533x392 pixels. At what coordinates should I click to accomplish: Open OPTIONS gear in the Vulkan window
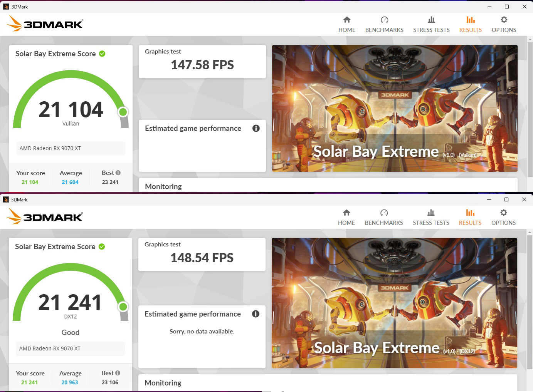click(x=504, y=24)
